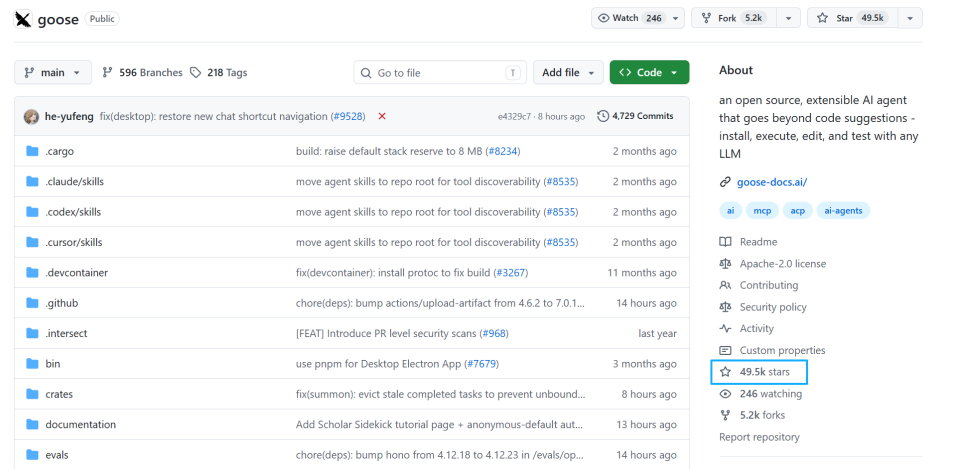
Task: Select the mcp topic tag
Action: [762, 211]
